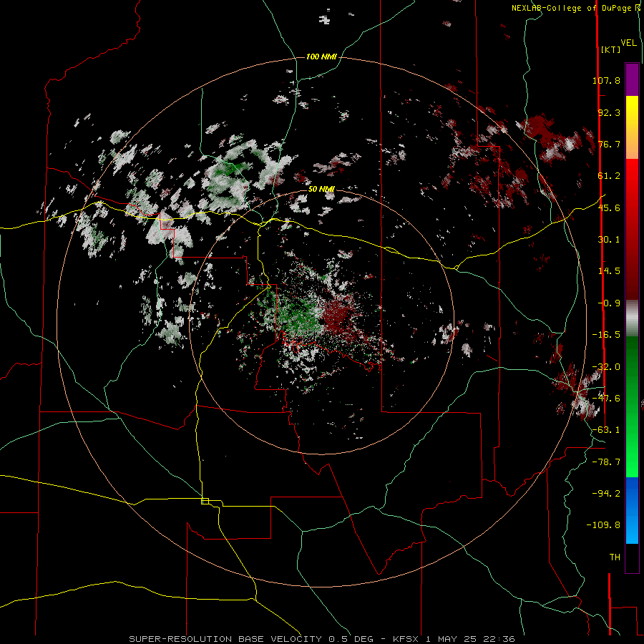Click the 50 NMI range ring label
644x644 pixels.
[321, 189]
